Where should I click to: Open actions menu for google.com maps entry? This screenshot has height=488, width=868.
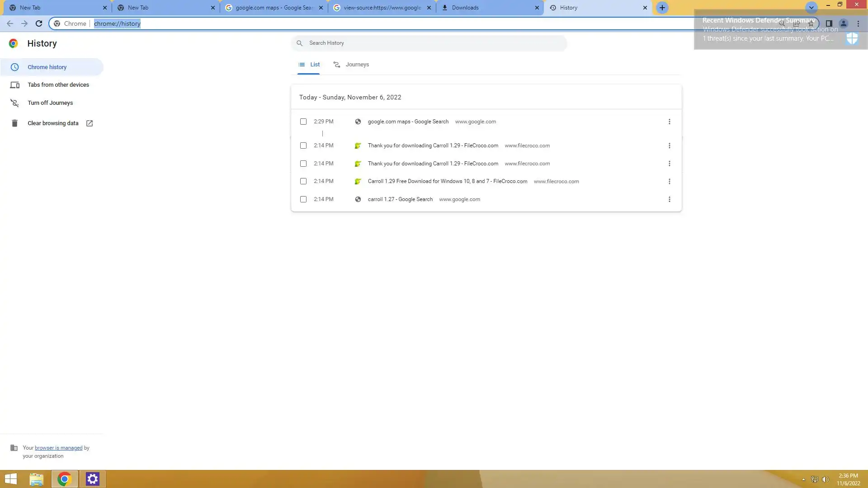669,122
